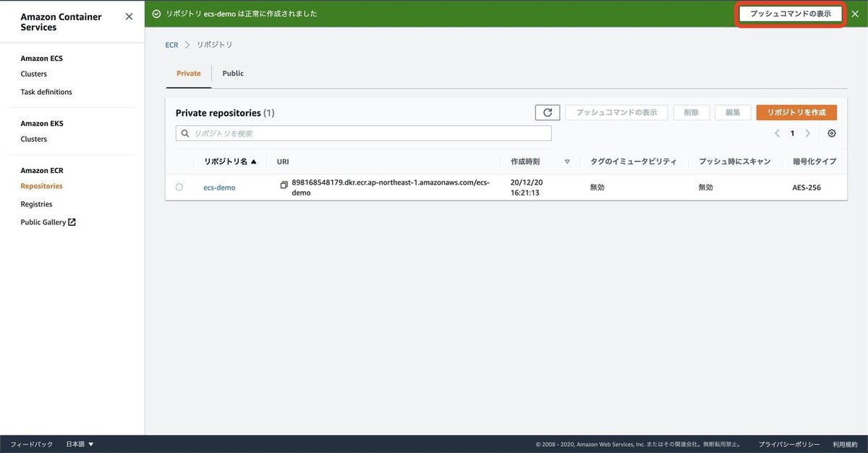Dismiss the green success banner
This screenshot has height=453, width=868.
coord(854,14)
